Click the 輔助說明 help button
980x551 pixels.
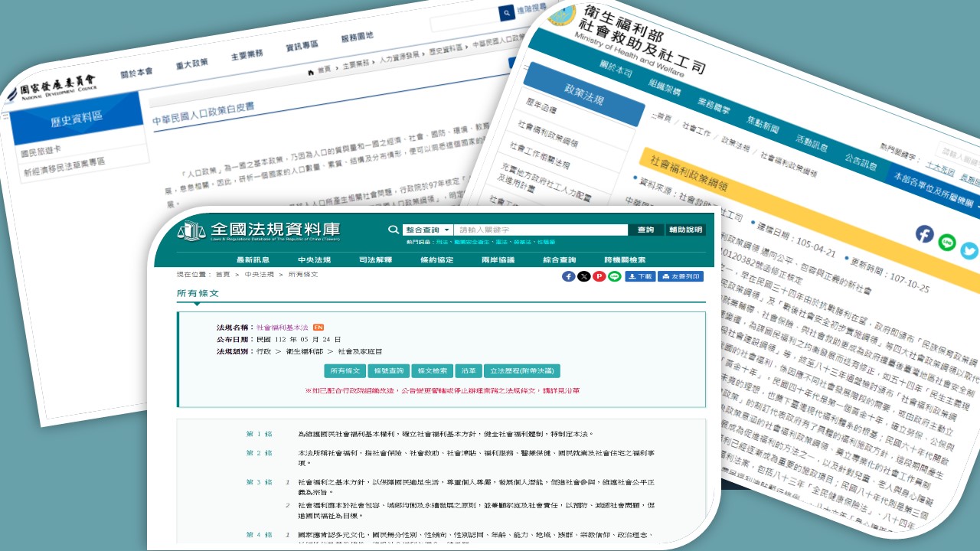[685, 230]
